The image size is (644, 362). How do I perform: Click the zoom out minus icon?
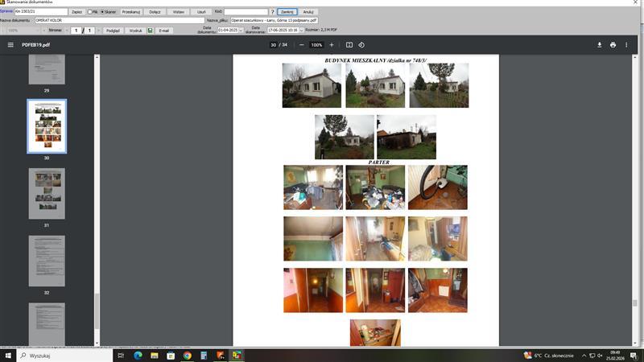302,45
